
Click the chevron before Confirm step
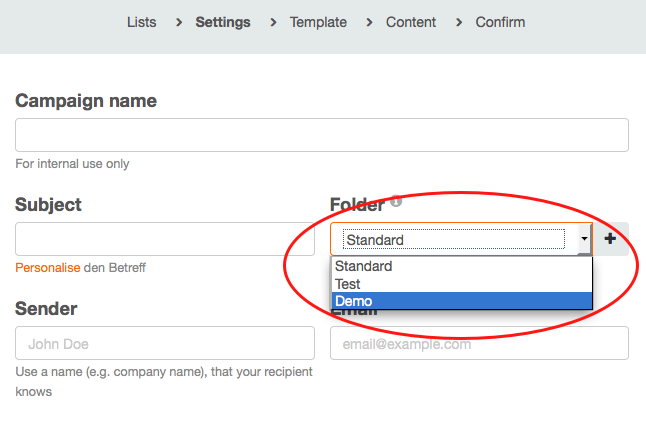tap(459, 22)
